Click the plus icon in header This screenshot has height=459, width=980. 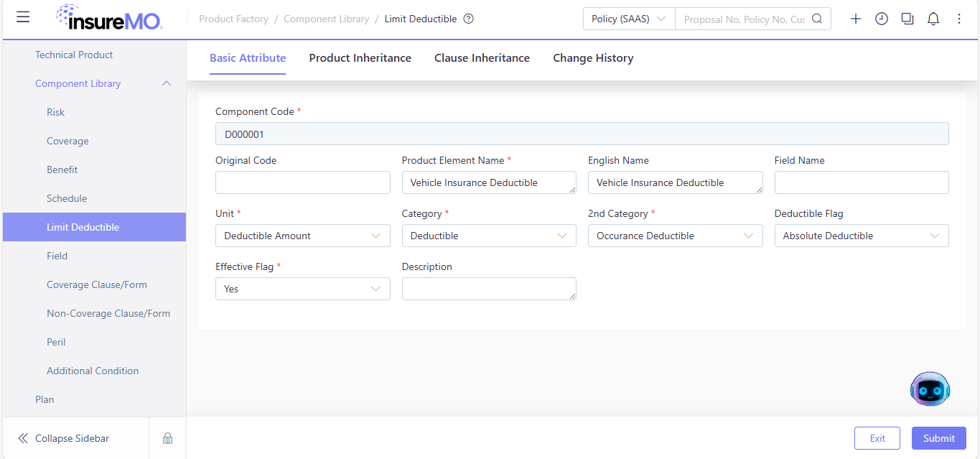tap(856, 19)
